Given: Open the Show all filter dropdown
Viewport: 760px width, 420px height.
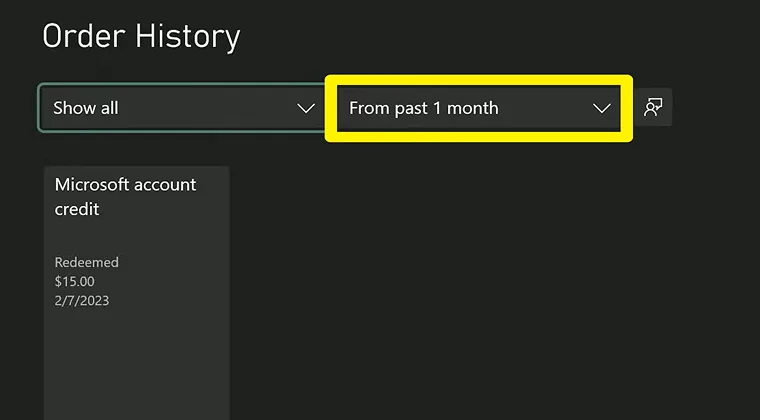Looking at the screenshot, I should pyautogui.click(x=180, y=108).
